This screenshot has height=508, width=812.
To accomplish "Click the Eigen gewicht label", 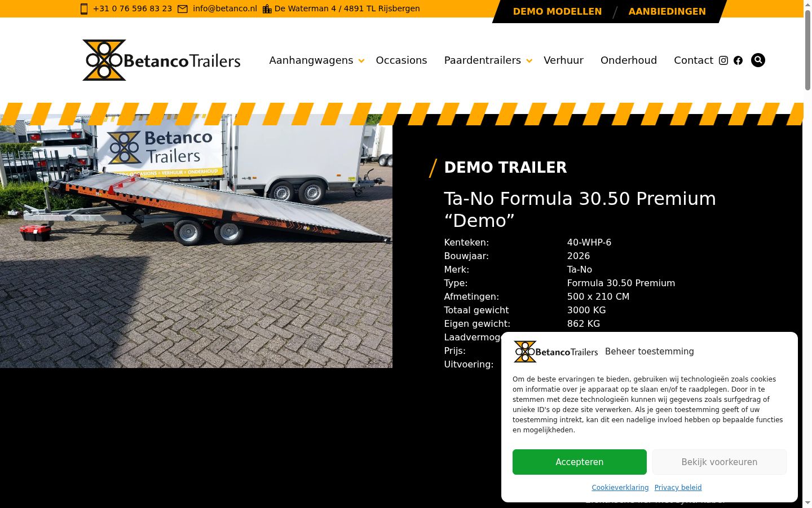I will pyautogui.click(x=477, y=323).
